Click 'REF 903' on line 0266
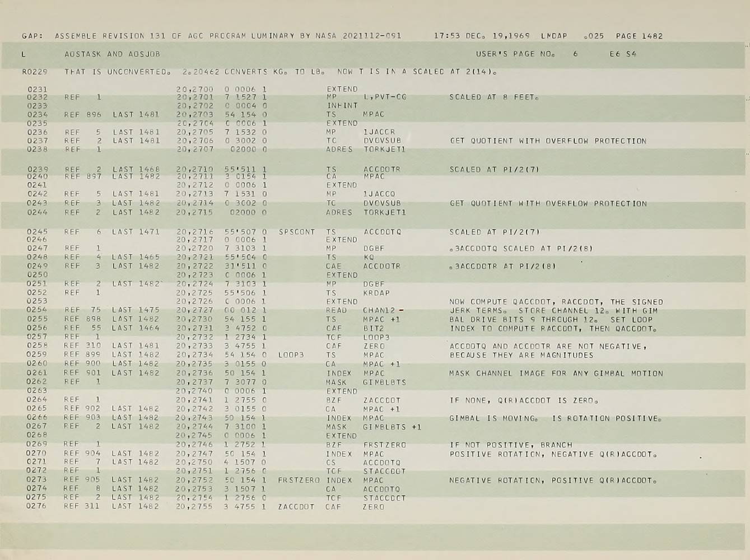The width and height of the screenshot is (750, 560). click(x=82, y=417)
